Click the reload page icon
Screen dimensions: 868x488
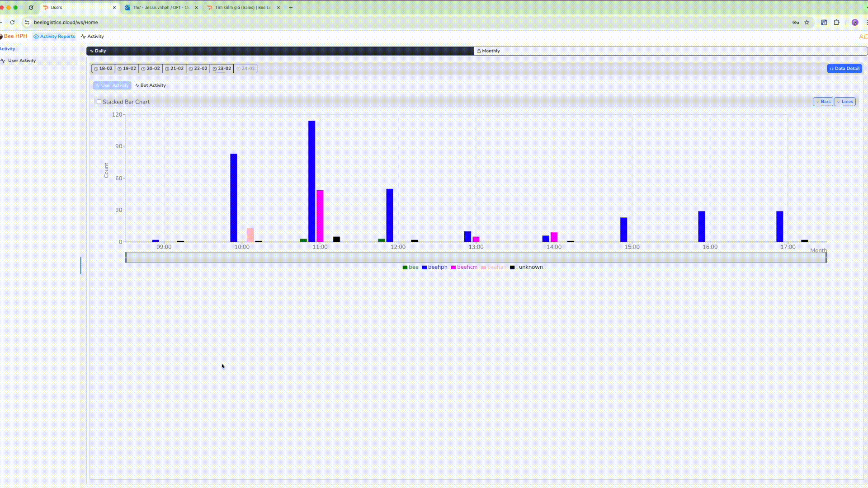tap(12, 22)
